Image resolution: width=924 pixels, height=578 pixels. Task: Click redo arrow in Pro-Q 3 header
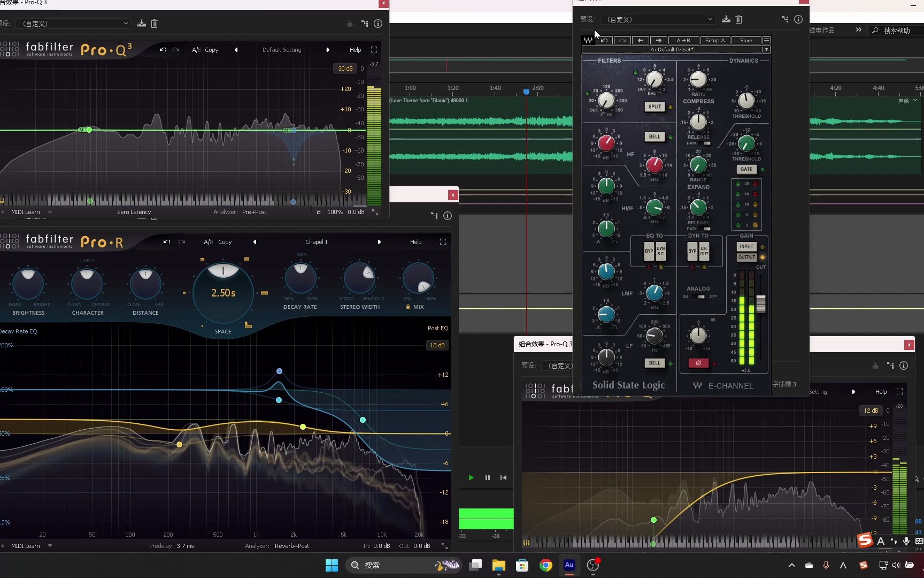pos(176,50)
